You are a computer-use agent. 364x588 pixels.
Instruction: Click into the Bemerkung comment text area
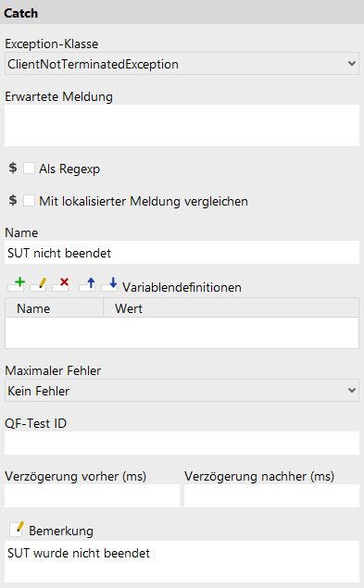point(182,561)
